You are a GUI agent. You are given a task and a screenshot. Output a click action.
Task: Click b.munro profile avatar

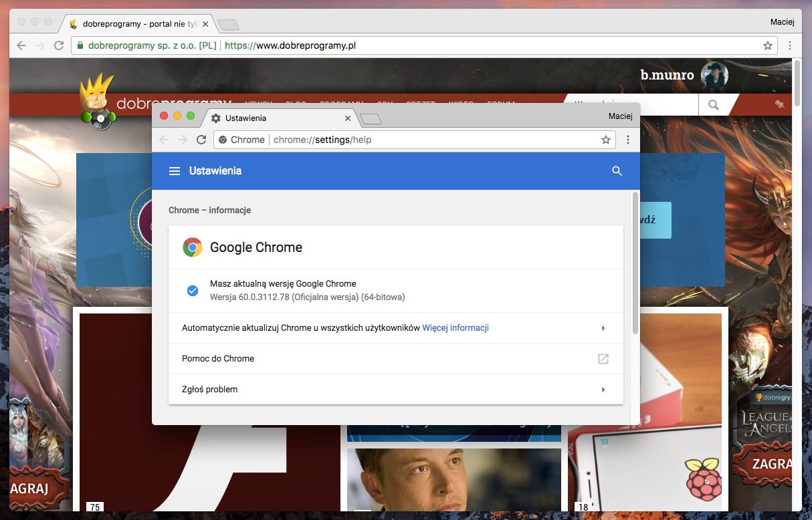714,75
